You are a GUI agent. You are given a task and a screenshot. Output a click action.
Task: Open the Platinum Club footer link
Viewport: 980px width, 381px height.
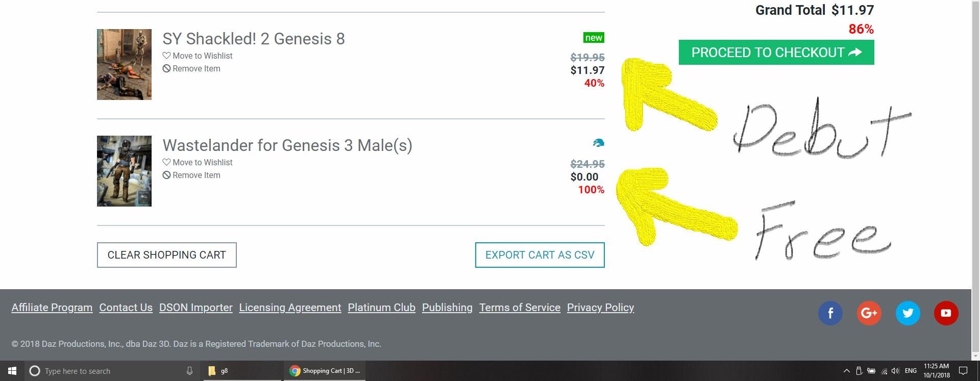(381, 308)
